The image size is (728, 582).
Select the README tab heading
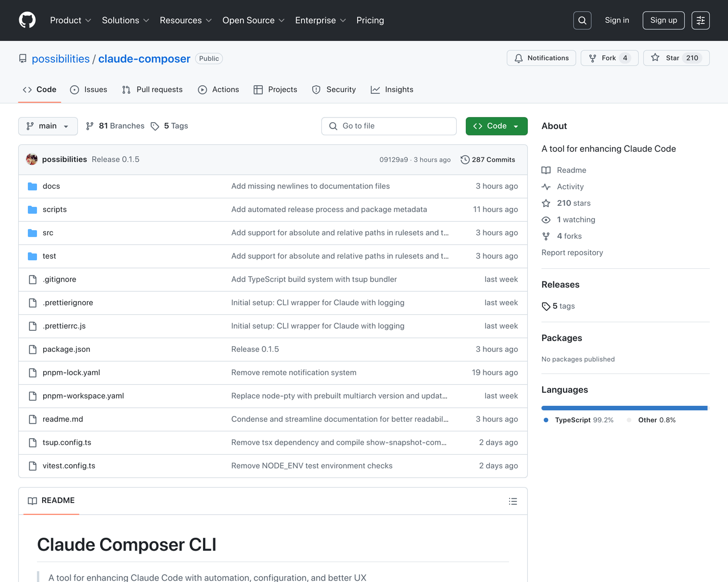click(51, 501)
